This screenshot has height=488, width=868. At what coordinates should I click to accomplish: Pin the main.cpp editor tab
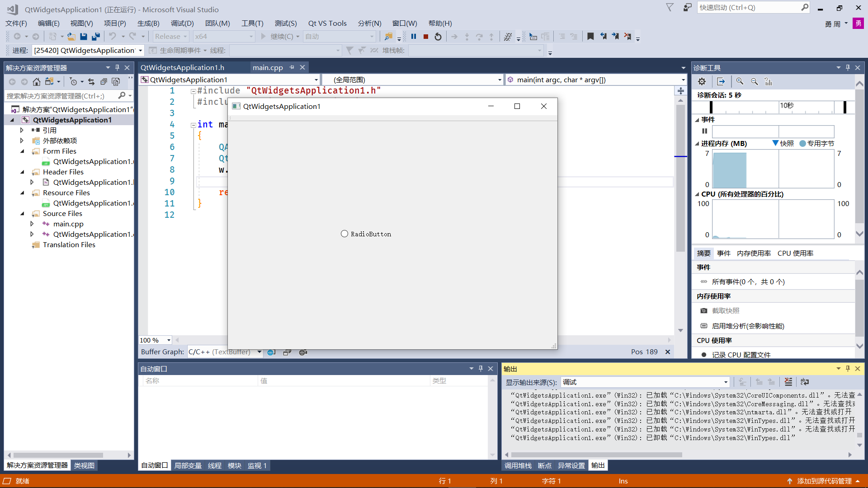[292, 67]
